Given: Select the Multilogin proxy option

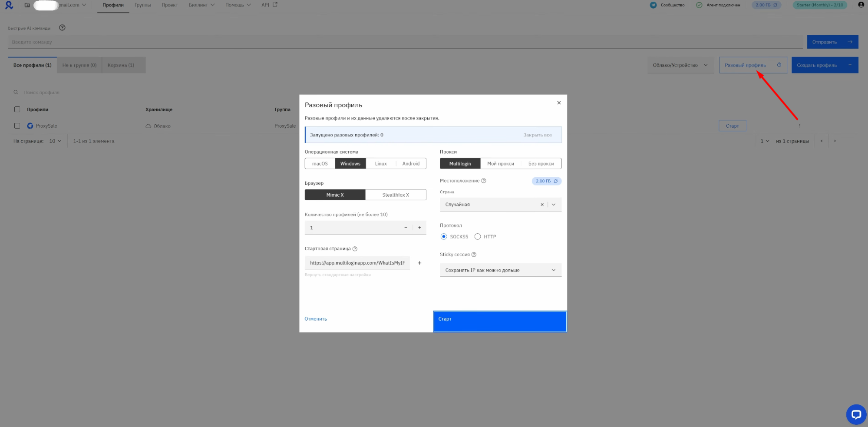Looking at the screenshot, I should [460, 164].
